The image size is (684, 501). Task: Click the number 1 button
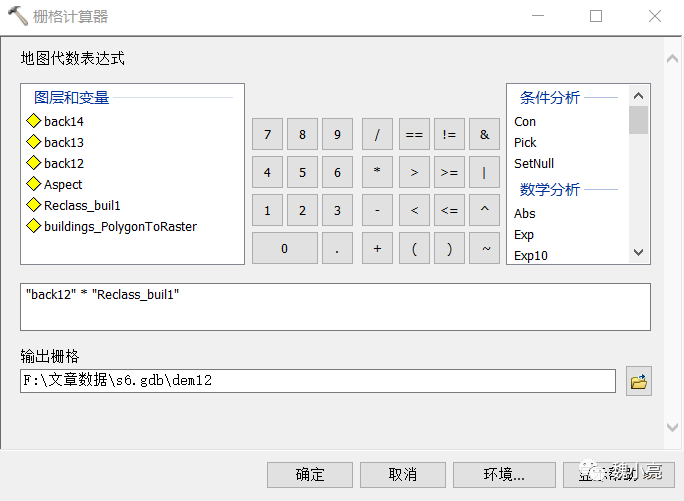pyautogui.click(x=267, y=210)
